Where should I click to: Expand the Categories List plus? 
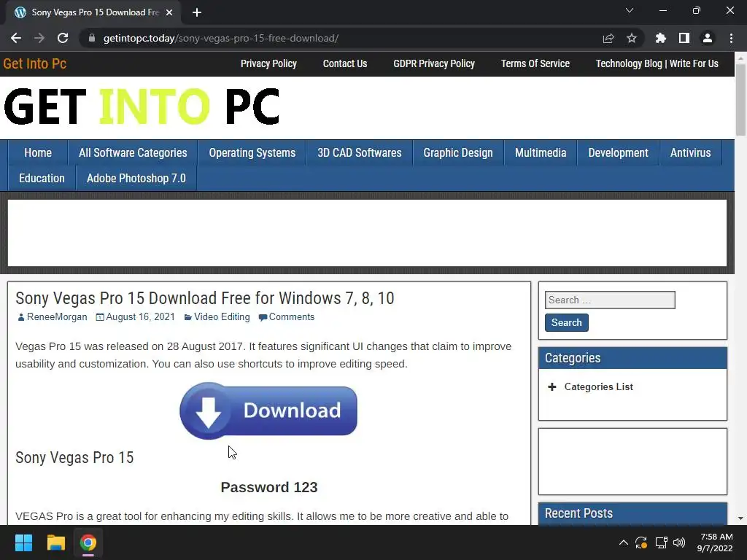point(552,386)
